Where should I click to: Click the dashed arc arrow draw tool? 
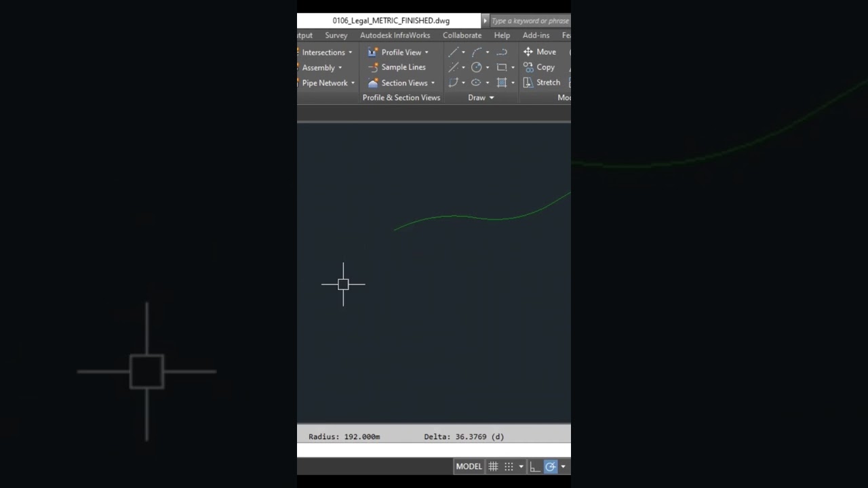pyautogui.click(x=502, y=52)
